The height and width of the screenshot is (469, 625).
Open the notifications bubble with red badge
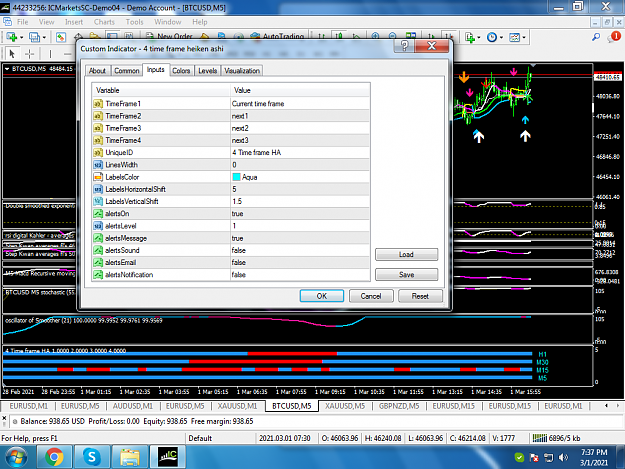point(614,37)
